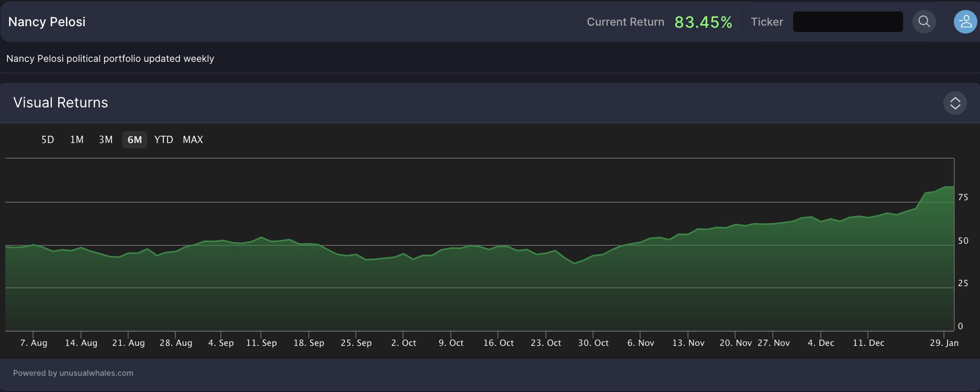
Task: Click the Ticker label
Action: click(767, 22)
